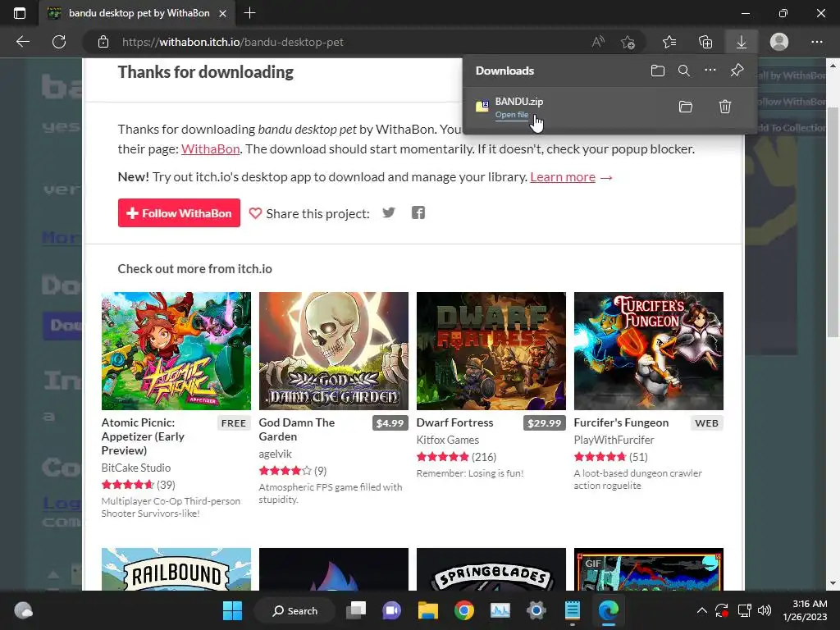Open new browser tab
This screenshot has width=840, height=630.
coord(249,13)
